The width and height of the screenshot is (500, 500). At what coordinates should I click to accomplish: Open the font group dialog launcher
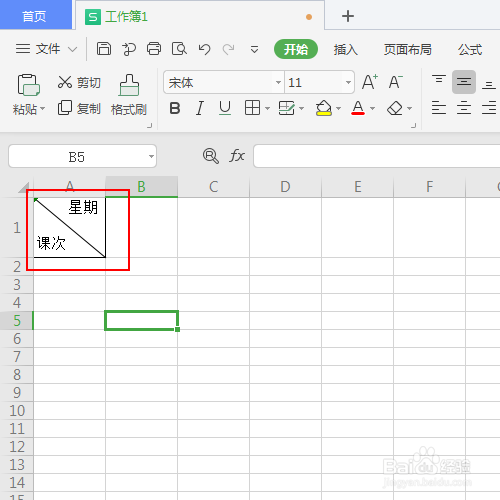click(414, 126)
